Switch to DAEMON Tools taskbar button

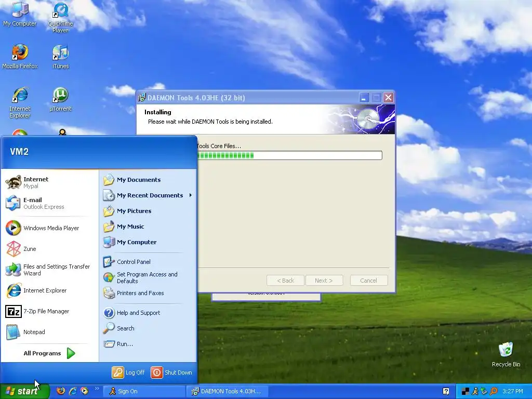228,391
